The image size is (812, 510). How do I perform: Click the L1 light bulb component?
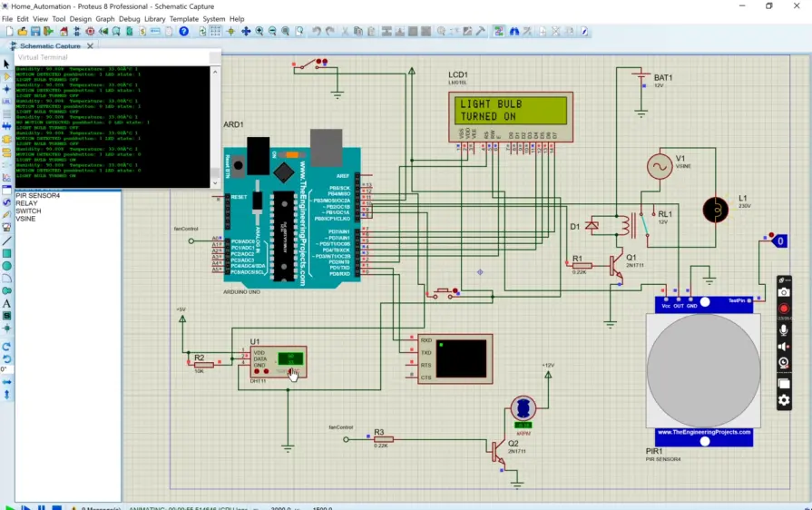[716, 210]
